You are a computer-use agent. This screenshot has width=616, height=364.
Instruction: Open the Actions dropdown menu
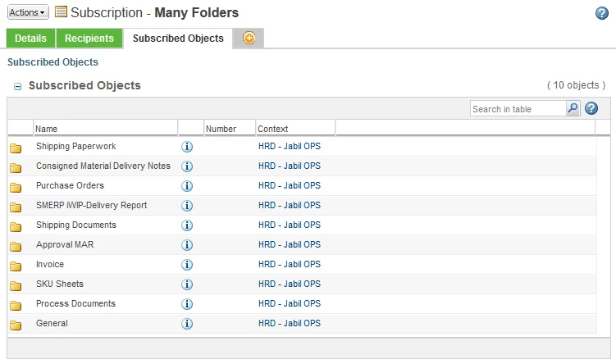tap(28, 12)
